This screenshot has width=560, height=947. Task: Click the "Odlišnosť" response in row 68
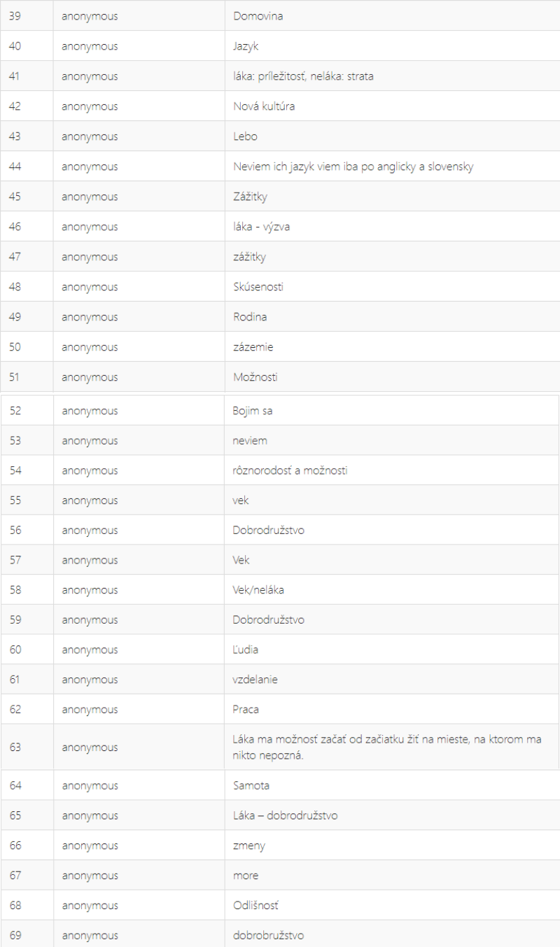[255, 906]
